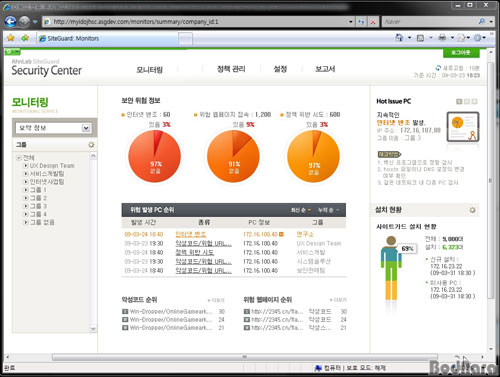This screenshot has width=500, height=377.
Task: Click the browser Home icon in toolbar
Action: coord(399,38)
